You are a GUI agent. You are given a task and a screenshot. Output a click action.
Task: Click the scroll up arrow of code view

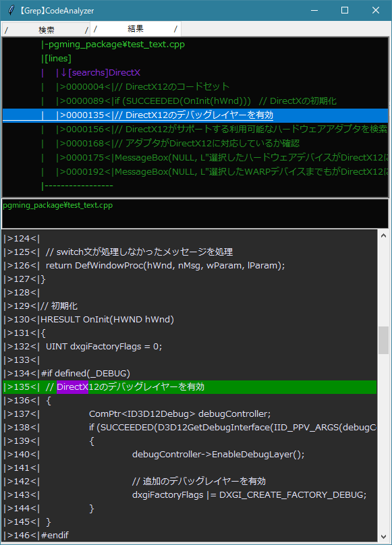[383, 235]
